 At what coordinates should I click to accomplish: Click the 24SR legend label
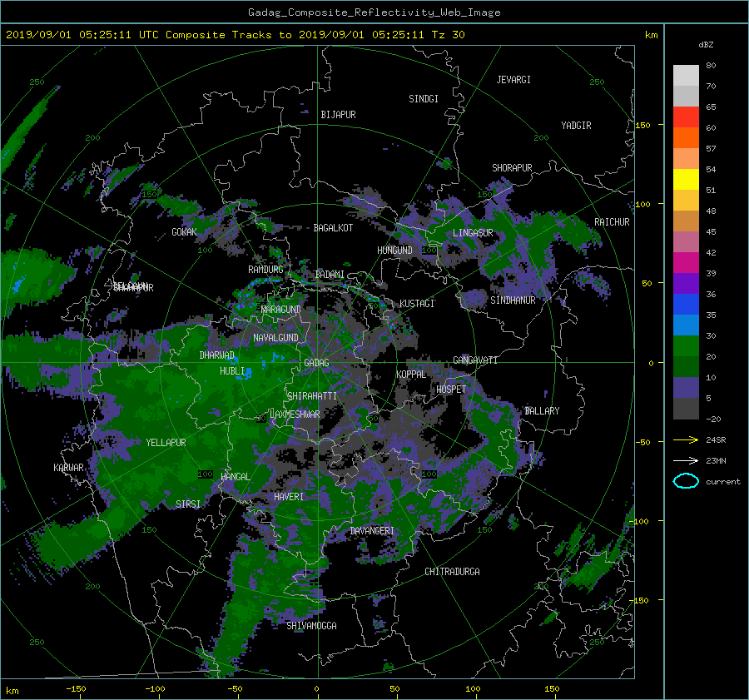(x=716, y=439)
